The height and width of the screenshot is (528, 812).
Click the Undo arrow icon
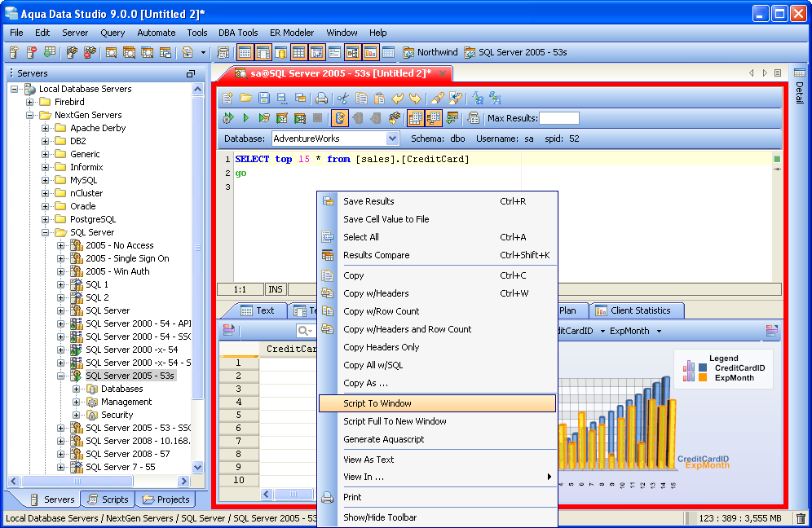click(x=397, y=97)
